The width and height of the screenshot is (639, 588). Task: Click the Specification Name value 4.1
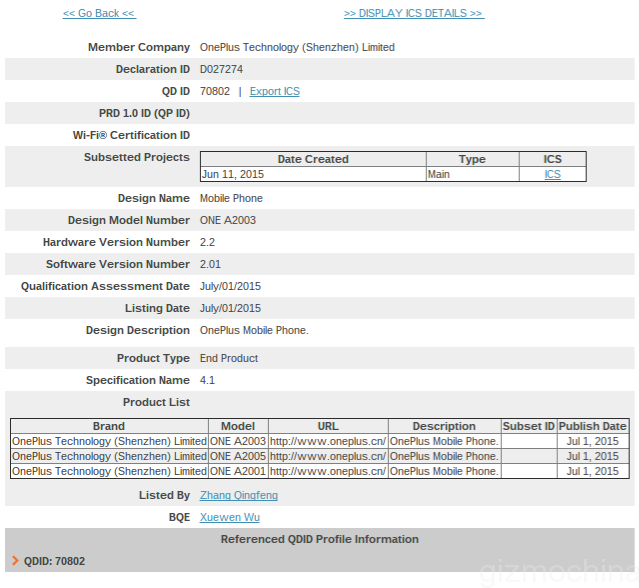pyautogui.click(x=207, y=380)
